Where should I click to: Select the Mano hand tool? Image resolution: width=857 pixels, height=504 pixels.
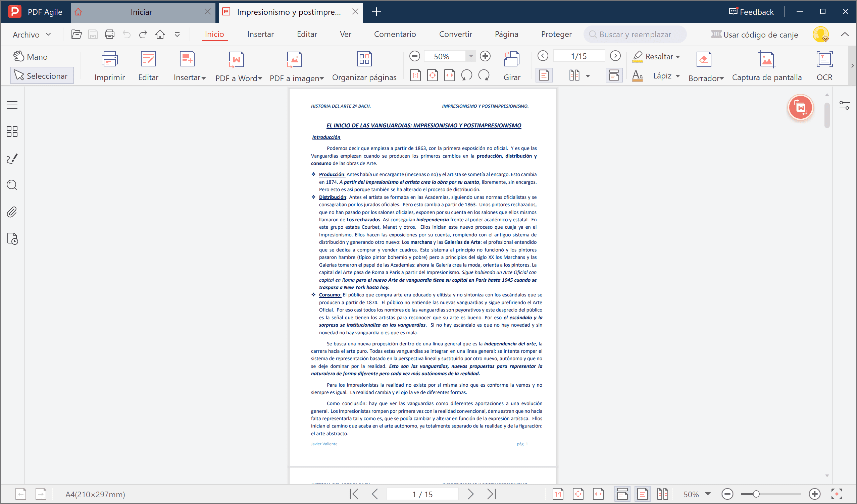(x=31, y=56)
